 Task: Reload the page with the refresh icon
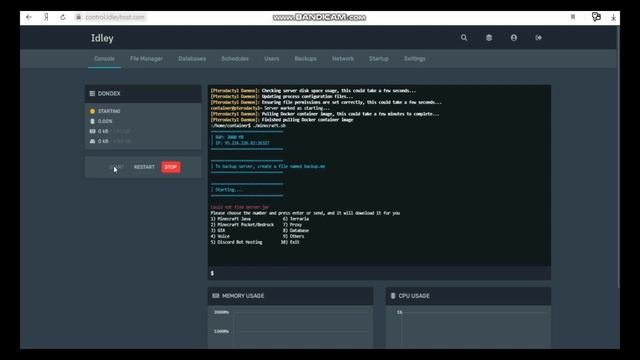point(62,17)
